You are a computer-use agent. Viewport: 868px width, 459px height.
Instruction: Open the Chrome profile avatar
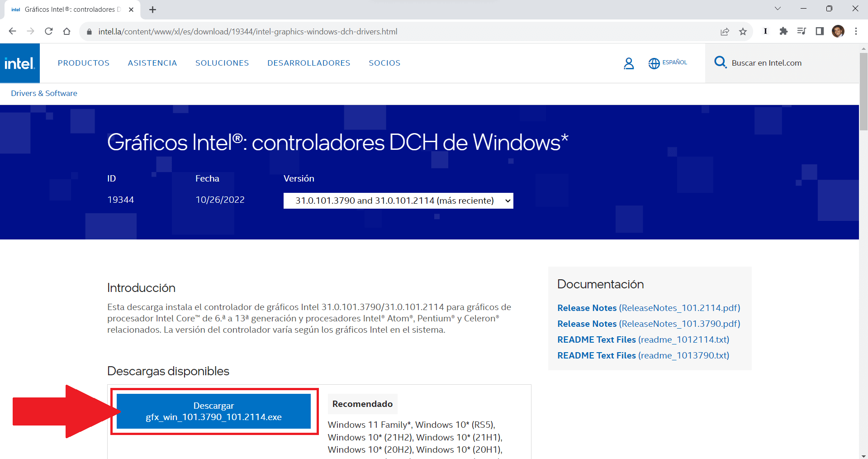coord(838,31)
